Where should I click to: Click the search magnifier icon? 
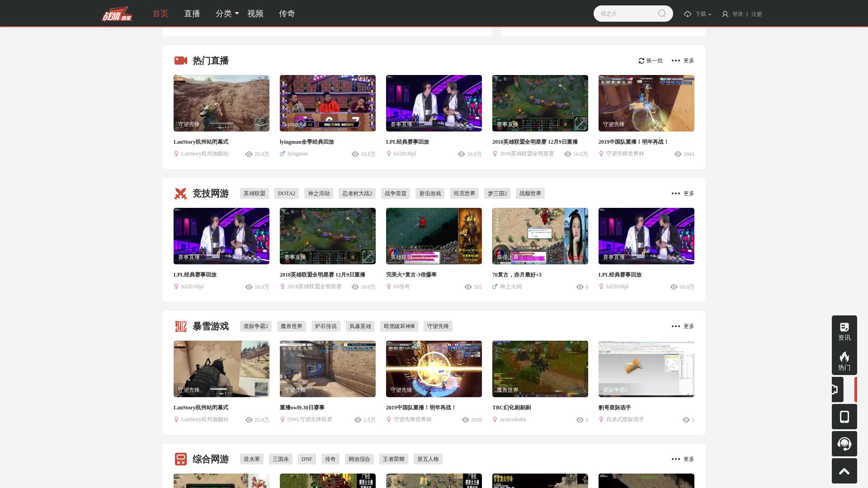662,14
